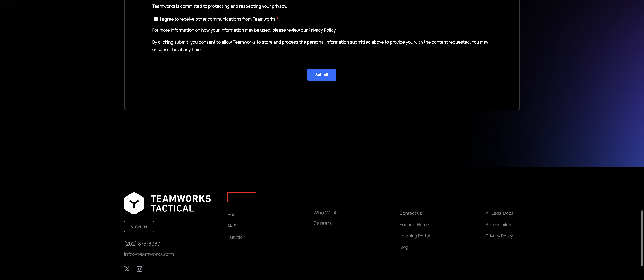This screenshot has height=280, width=644.
Task: Open the Hub footer link
Action: click(x=231, y=214)
